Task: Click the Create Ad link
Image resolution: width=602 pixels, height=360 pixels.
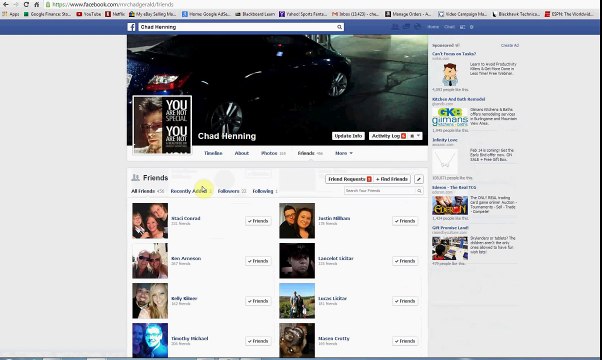Action: pyautogui.click(x=509, y=45)
